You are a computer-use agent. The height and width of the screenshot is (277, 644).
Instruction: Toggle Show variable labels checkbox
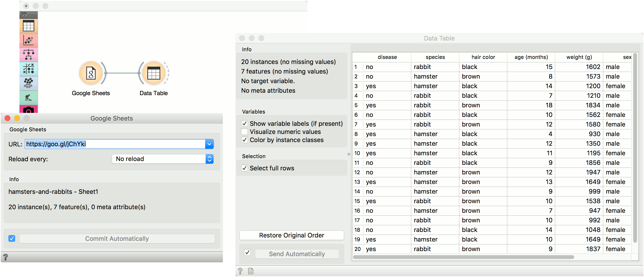click(244, 123)
